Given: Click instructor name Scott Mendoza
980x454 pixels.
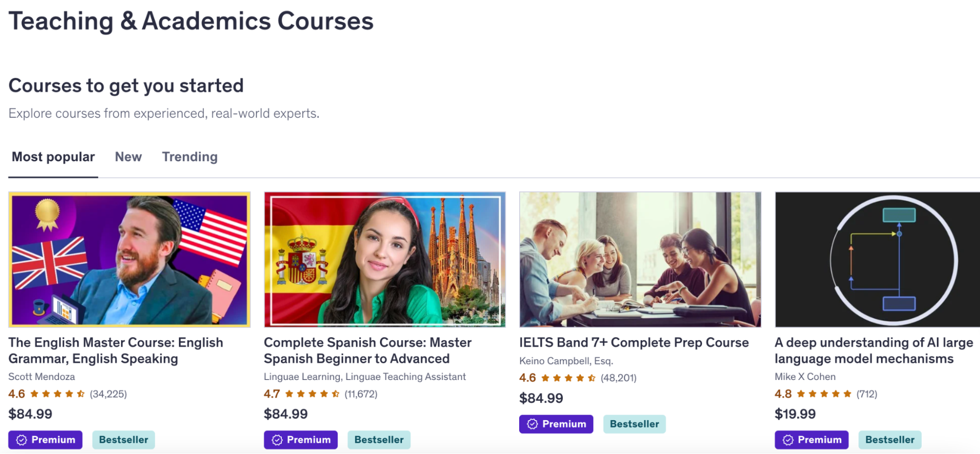Looking at the screenshot, I should [x=42, y=377].
